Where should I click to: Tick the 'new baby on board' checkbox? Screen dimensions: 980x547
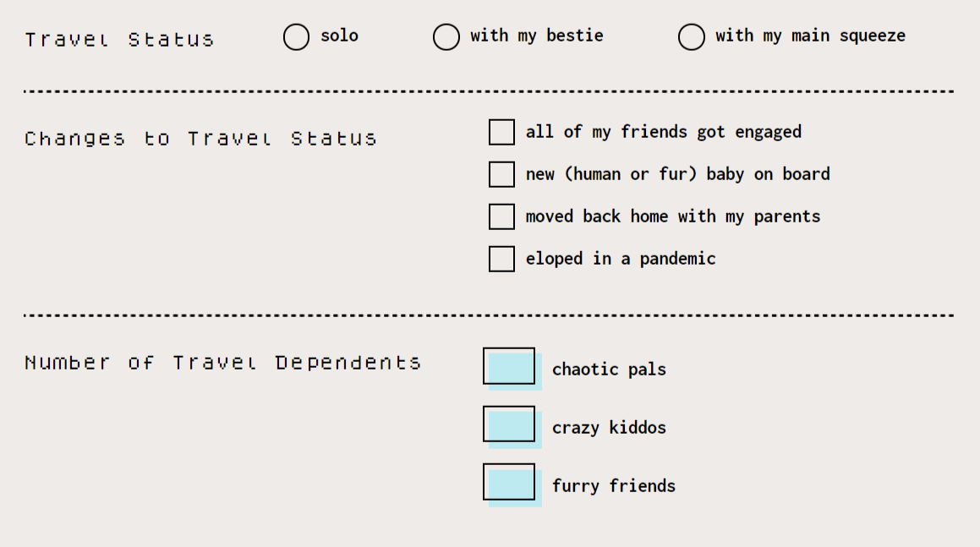[501, 174]
